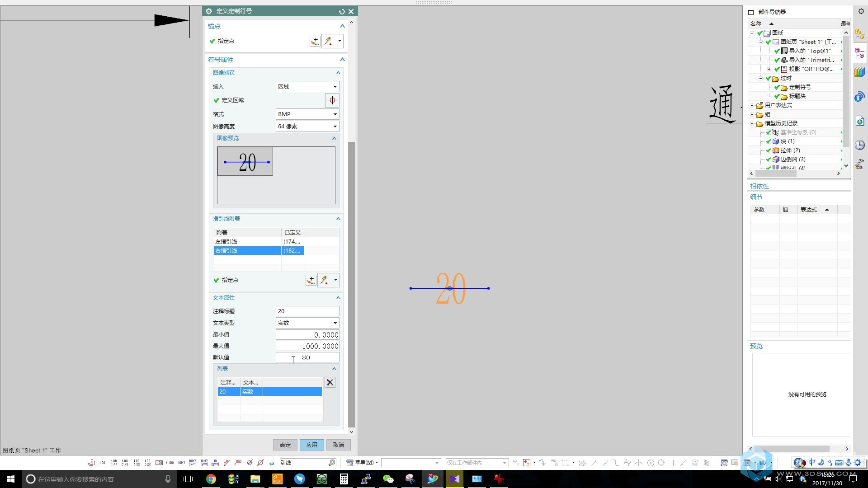The height and width of the screenshot is (488, 868).
Task: Expand the 细节 panel
Action: (x=756, y=197)
